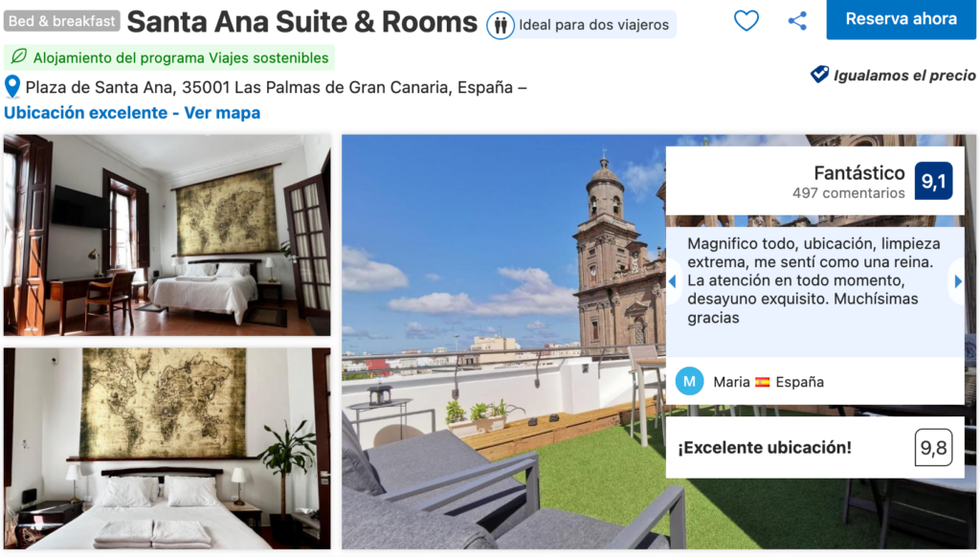Image resolution: width=980 pixels, height=557 pixels.
Task: Click the 9,8 location score badge
Action: (933, 448)
